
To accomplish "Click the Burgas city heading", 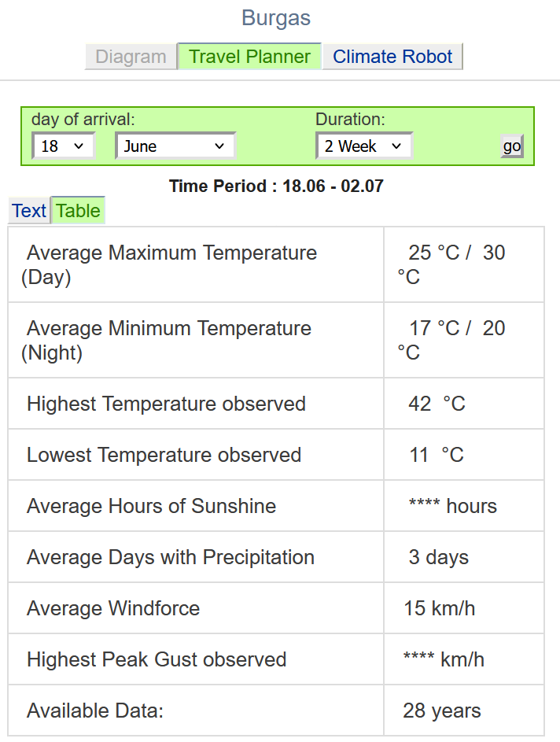I will pos(276,18).
